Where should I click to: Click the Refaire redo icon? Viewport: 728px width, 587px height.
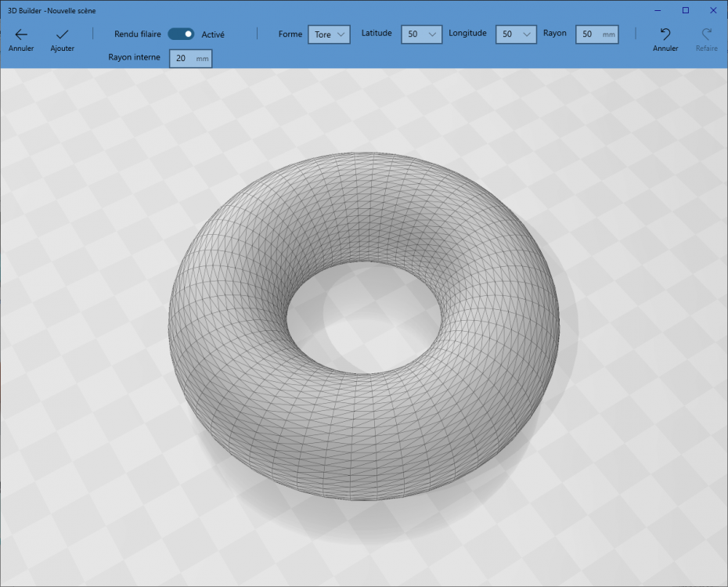click(x=707, y=34)
